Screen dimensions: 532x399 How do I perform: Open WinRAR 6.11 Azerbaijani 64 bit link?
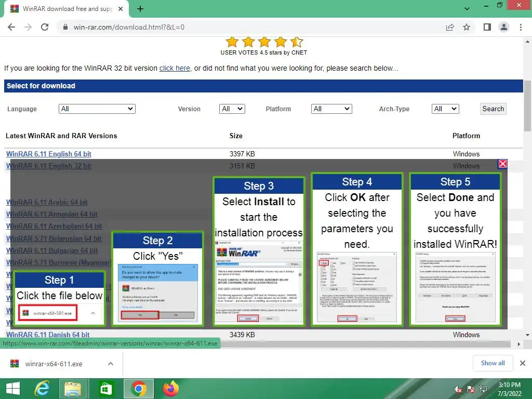point(54,227)
